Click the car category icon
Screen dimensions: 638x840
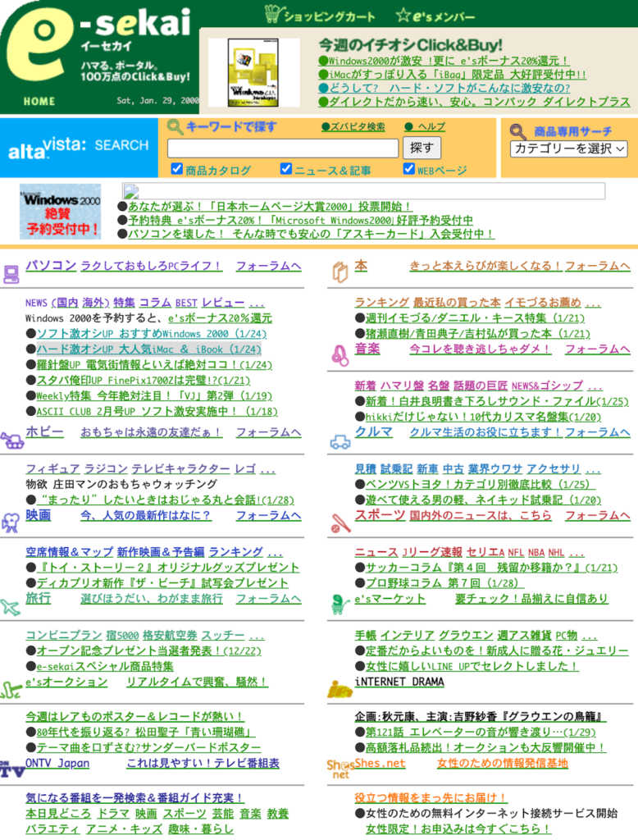coord(340,442)
